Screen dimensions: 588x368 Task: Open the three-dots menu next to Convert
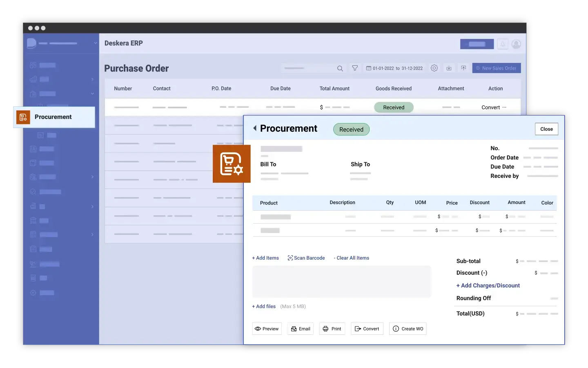click(505, 108)
